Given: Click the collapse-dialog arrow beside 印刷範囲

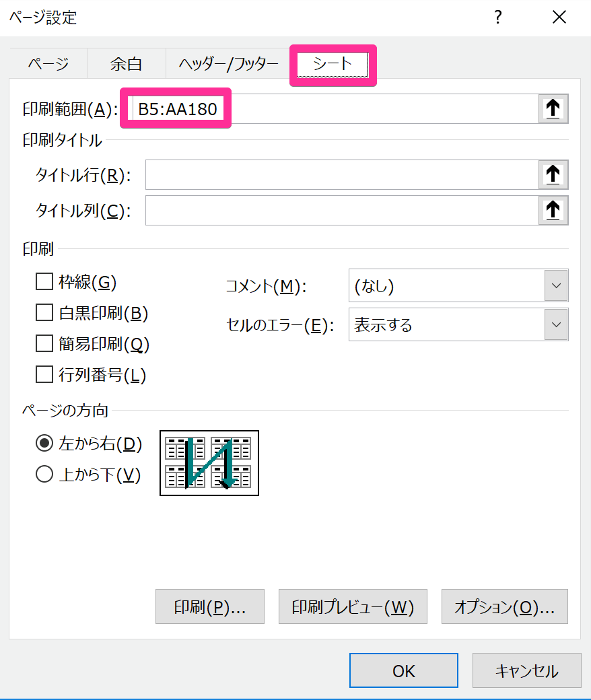Looking at the screenshot, I should [x=553, y=108].
